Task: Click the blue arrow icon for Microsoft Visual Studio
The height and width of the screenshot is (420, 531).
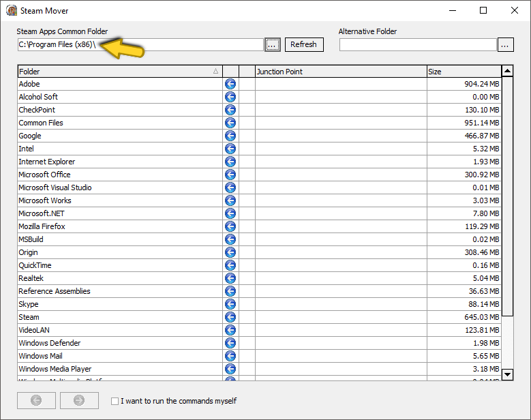Action: click(230, 187)
